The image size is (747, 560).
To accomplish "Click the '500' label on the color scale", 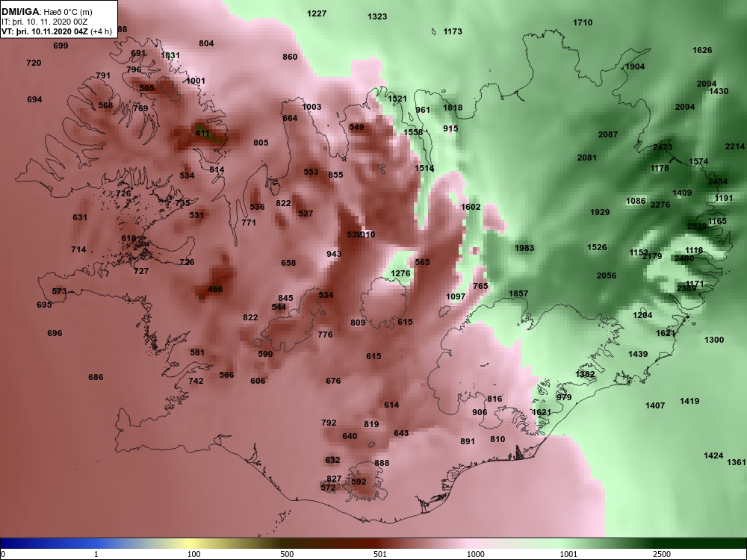I will point(287,554).
